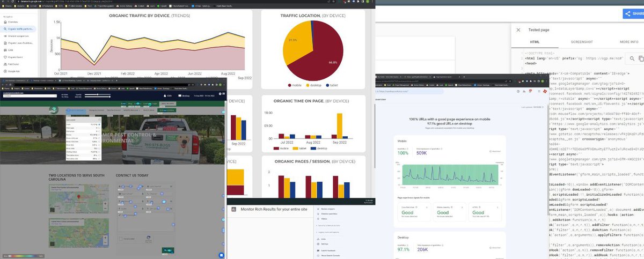Click the blue SHARE button
Screen dimensions: 644x259
(633, 14)
